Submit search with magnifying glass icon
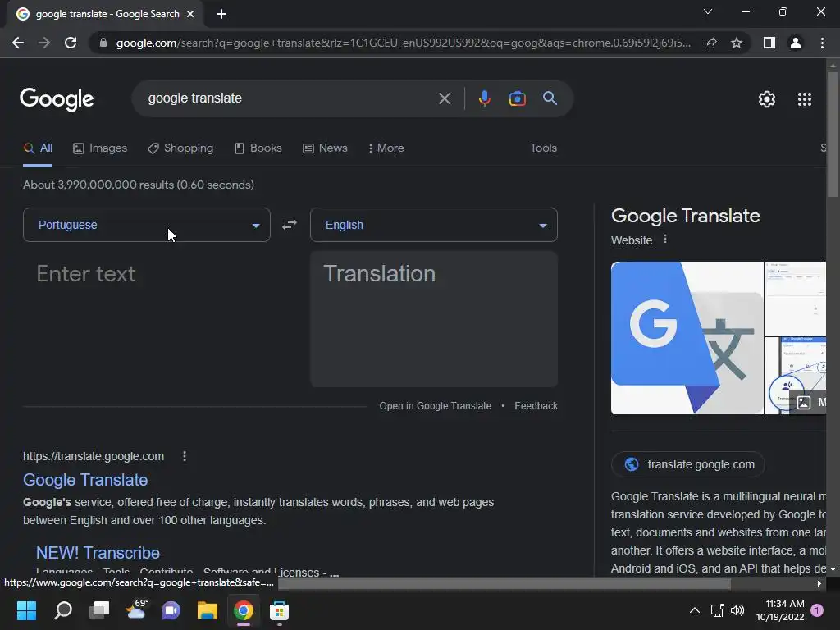This screenshot has width=840, height=630. pyautogui.click(x=550, y=98)
